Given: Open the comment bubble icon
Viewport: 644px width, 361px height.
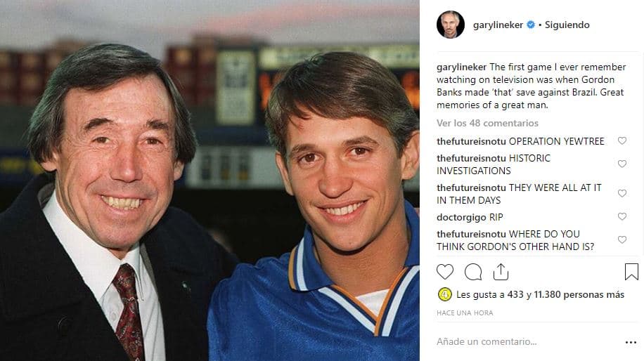Looking at the screenshot, I should tap(473, 272).
